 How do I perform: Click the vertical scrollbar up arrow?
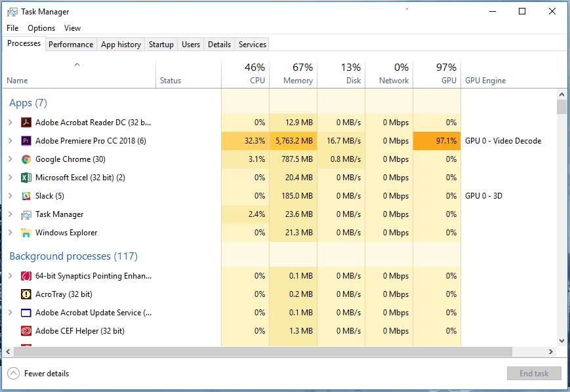561,95
